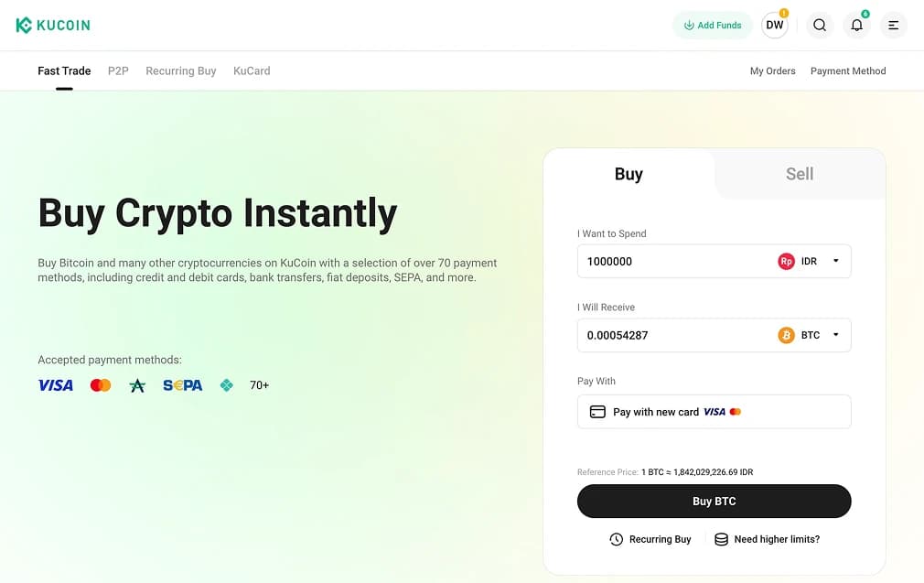The height and width of the screenshot is (583, 924).
Task: Click the DW profile avatar
Action: (774, 25)
